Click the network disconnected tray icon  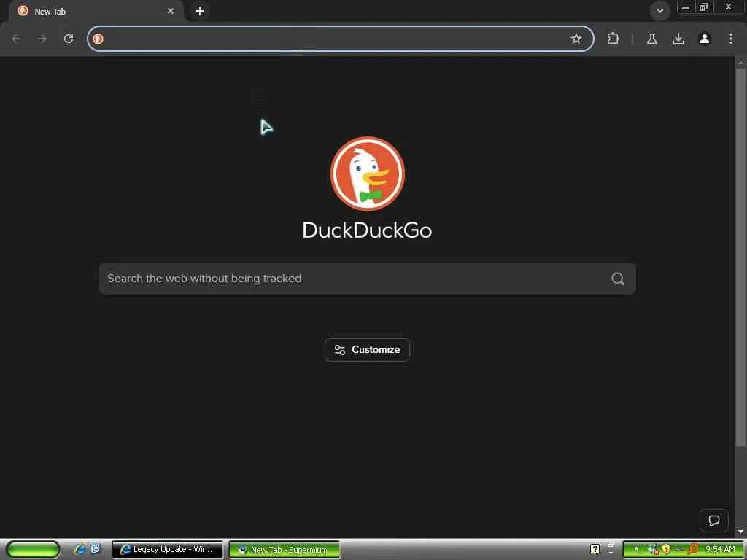(652, 550)
